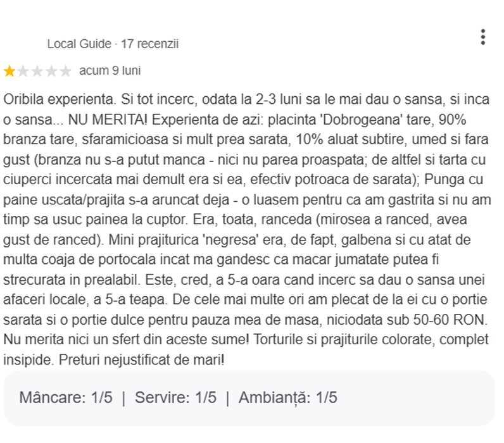The image size is (504, 443).
Task: Click the gray ratings summary box
Action: coord(249,398)
